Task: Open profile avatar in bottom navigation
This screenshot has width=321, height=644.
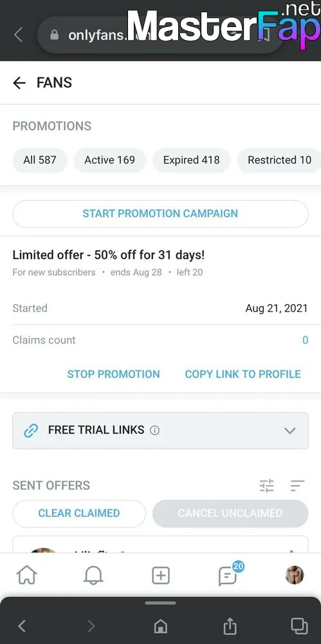Action: pyautogui.click(x=295, y=575)
